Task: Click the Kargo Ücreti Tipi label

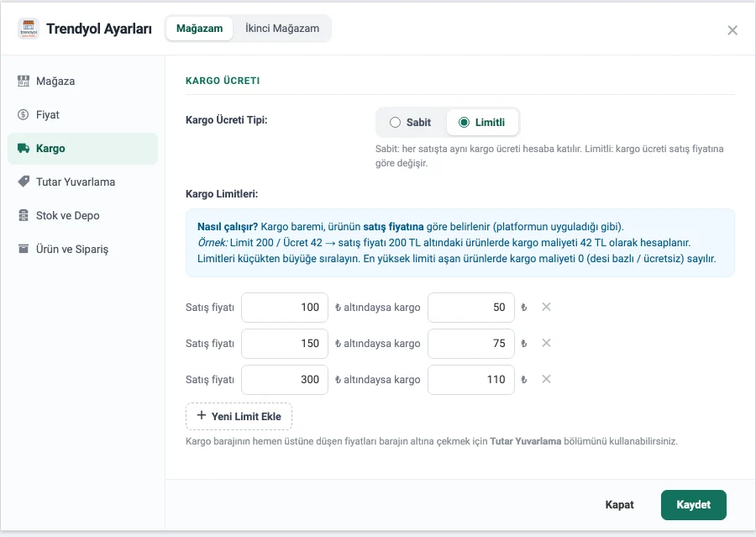Action: click(227, 119)
